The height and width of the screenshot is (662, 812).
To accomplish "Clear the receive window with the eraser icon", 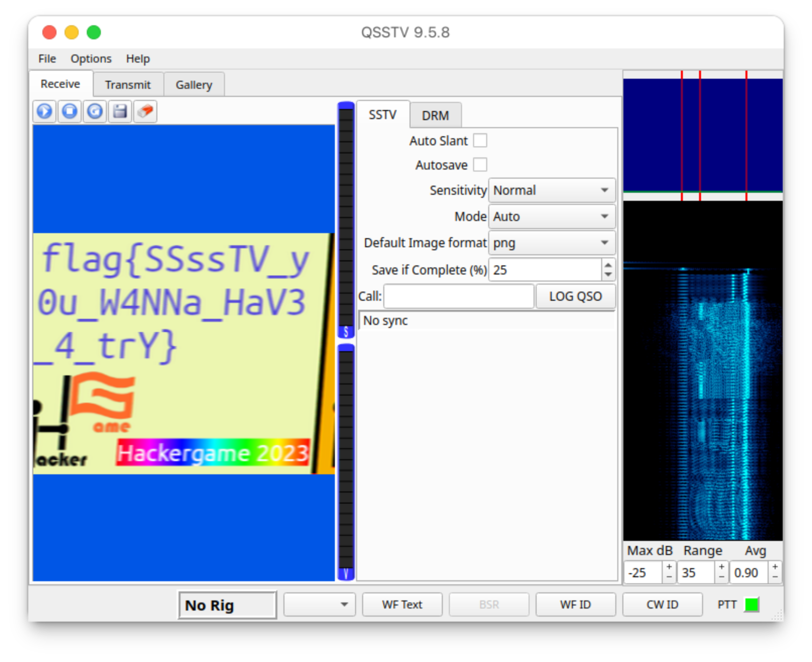I will (145, 112).
